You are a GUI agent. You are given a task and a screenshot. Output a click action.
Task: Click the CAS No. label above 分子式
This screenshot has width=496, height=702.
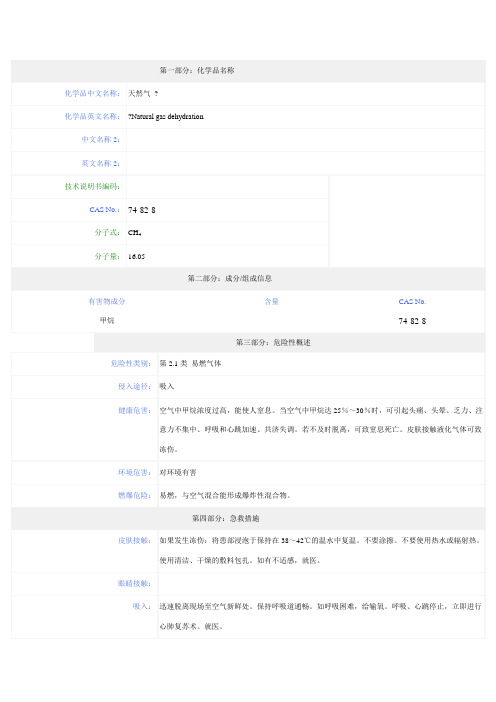(x=105, y=210)
